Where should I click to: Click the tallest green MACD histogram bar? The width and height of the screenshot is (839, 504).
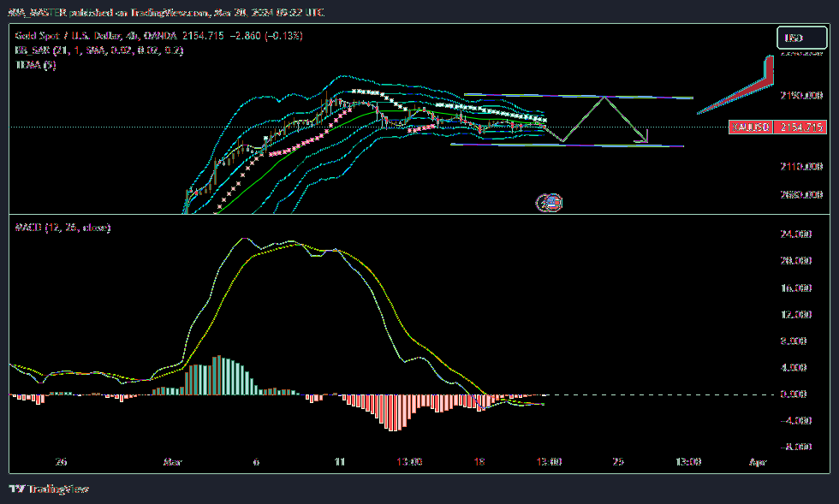pos(218,375)
